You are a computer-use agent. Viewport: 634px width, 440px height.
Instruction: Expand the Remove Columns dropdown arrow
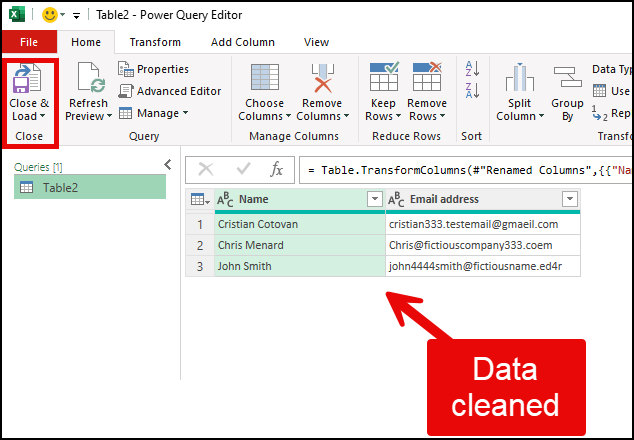[347, 116]
